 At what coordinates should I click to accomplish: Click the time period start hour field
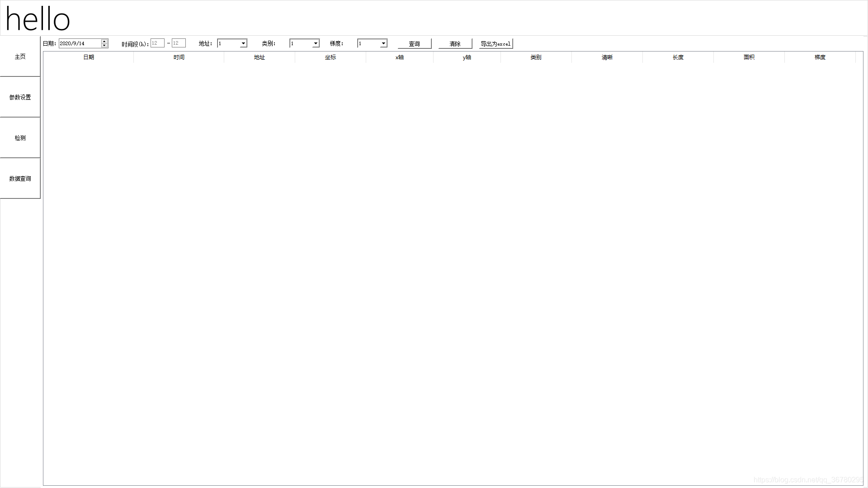pyautogui.click(x=157, y=43)
